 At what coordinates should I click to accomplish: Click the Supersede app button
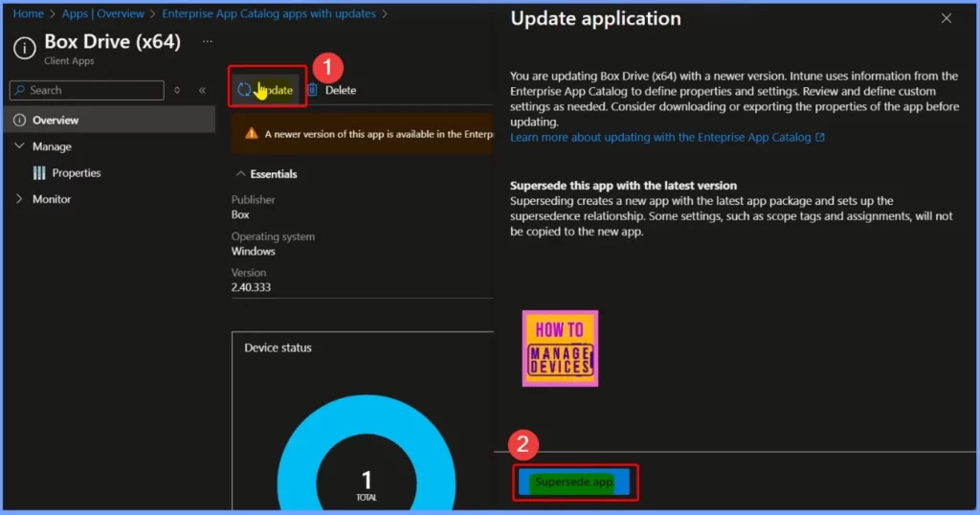pos(574,481)
